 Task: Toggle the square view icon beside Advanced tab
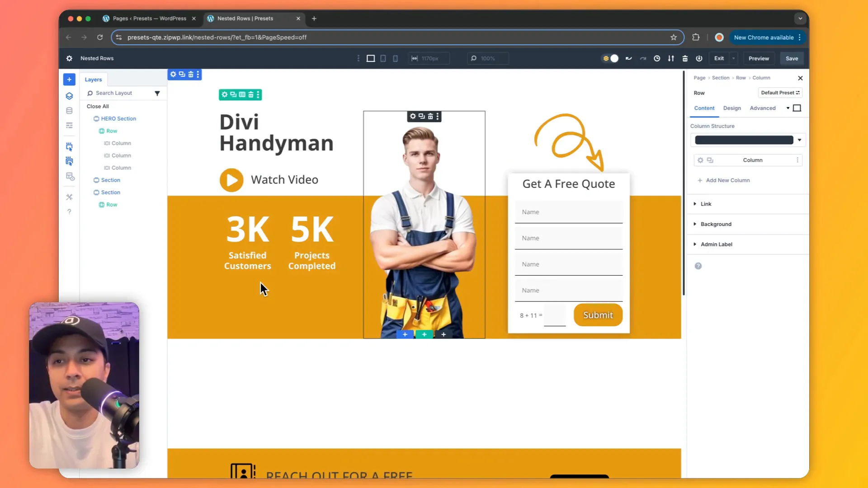point(797,108)
